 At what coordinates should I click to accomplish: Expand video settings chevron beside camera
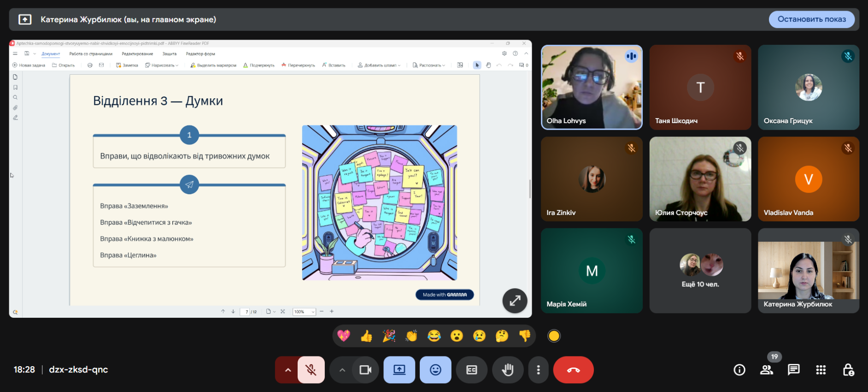[342, 370]
